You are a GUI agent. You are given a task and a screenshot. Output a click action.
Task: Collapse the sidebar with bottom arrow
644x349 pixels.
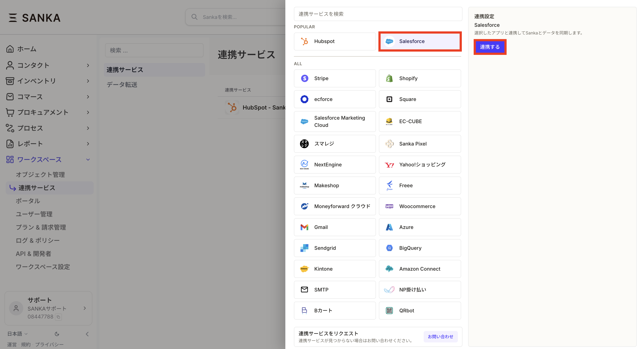pyautogui.click(x=87, y=334)
